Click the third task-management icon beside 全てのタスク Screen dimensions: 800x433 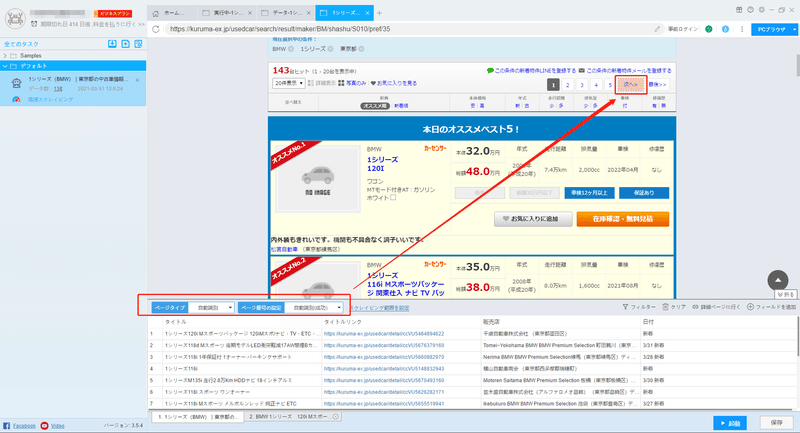(138, 44)
